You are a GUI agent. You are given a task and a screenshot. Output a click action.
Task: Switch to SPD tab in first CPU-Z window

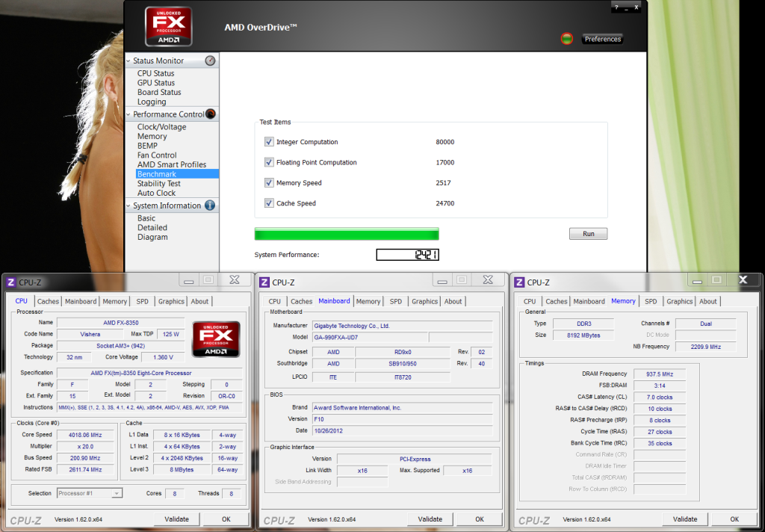[143, 301]
